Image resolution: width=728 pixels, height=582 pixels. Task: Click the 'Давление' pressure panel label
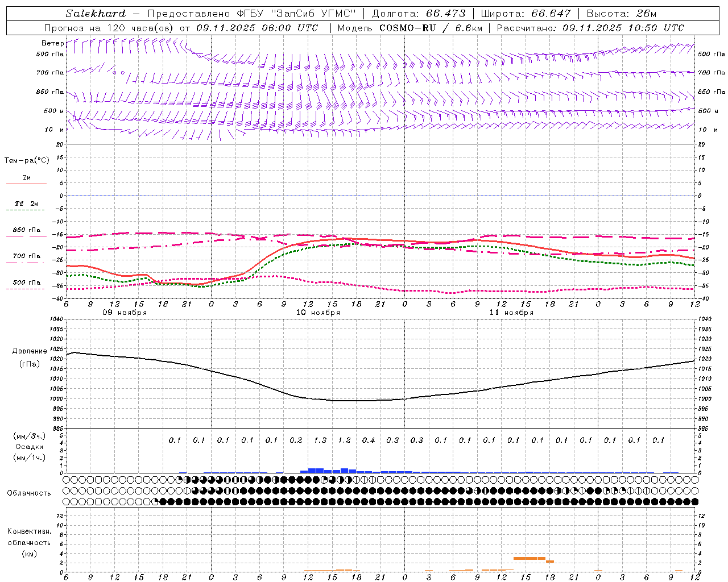(x=30, y=351)
